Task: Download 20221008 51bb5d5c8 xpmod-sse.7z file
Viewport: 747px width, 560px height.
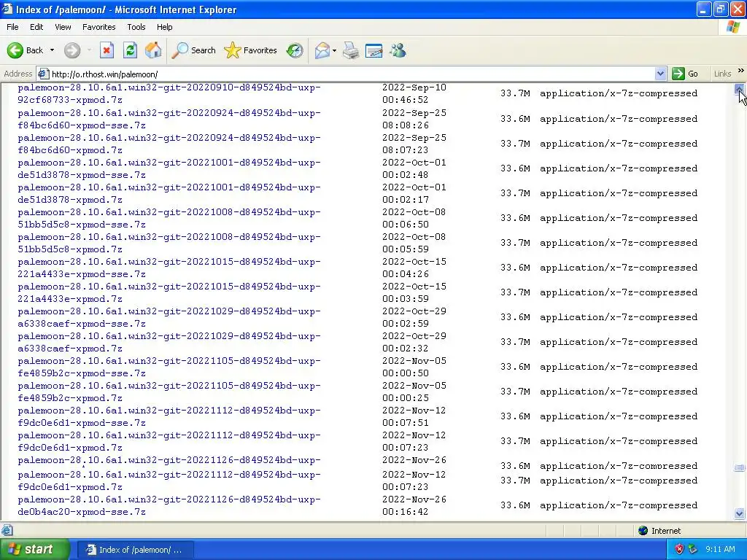Action: [x=169, y=218]
